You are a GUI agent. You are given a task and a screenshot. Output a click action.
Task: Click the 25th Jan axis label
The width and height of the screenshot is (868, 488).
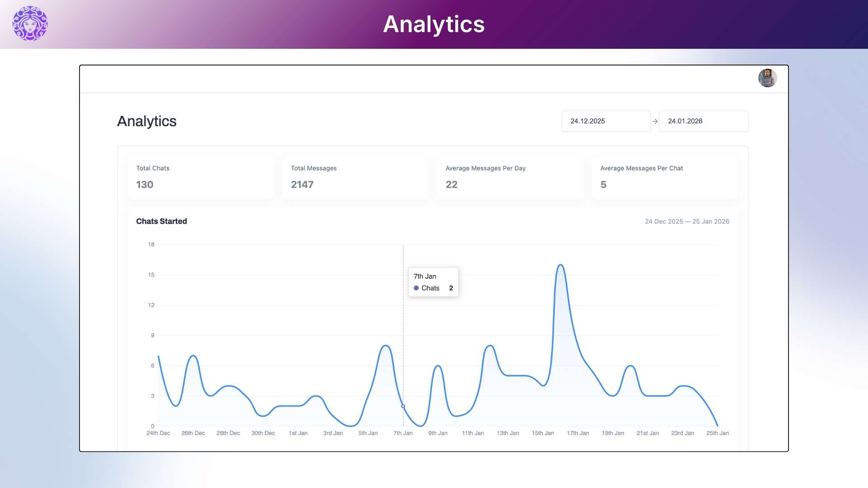click(717, 433)
